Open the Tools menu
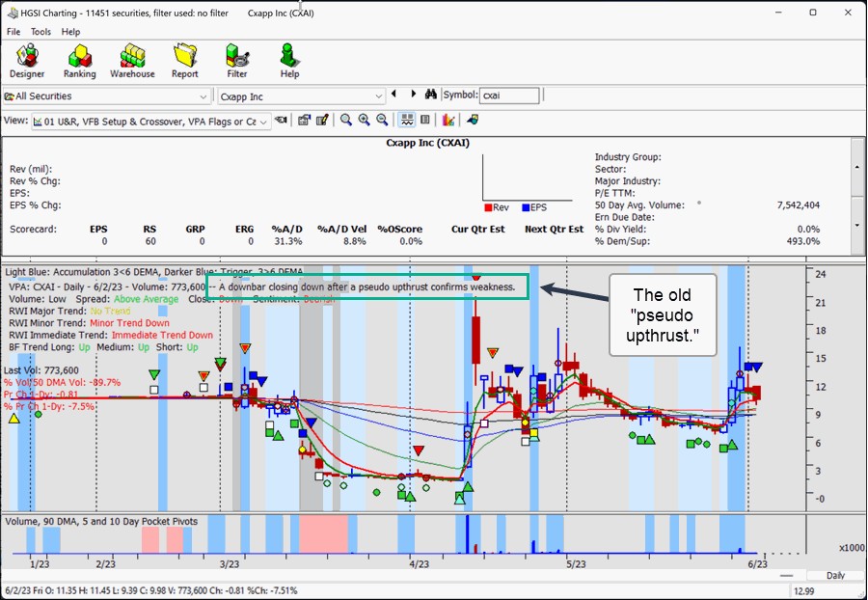The image size is (868, 600). tap(41, 32)
